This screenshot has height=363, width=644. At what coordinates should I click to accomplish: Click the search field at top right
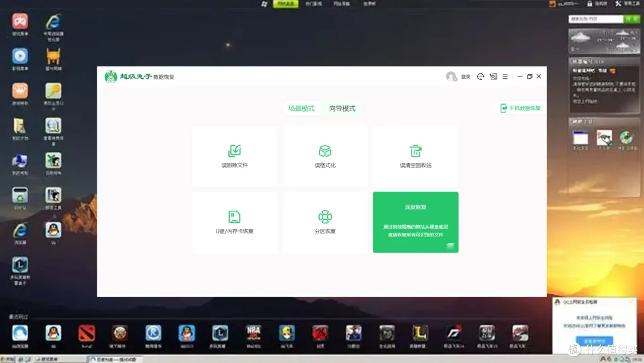596,19
